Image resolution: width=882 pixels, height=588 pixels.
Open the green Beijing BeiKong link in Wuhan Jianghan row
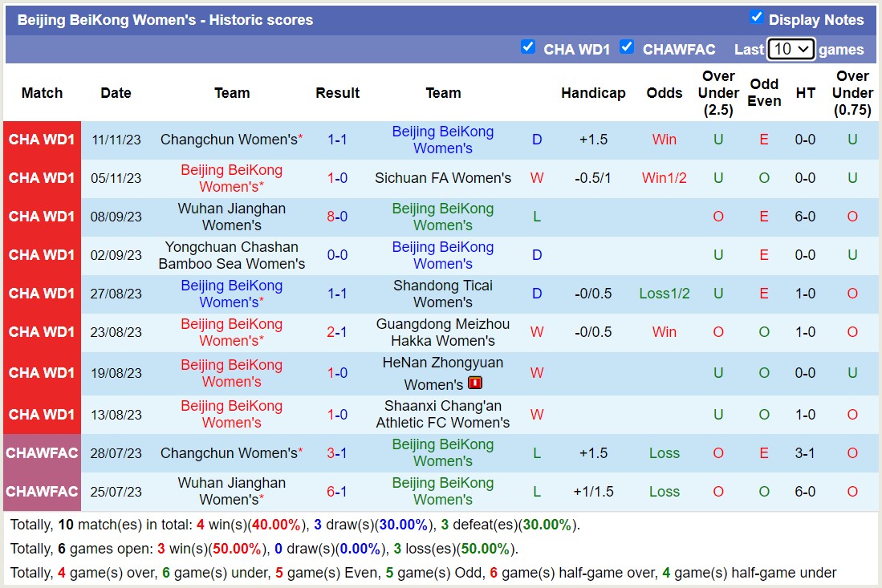(x=443, y=217)
